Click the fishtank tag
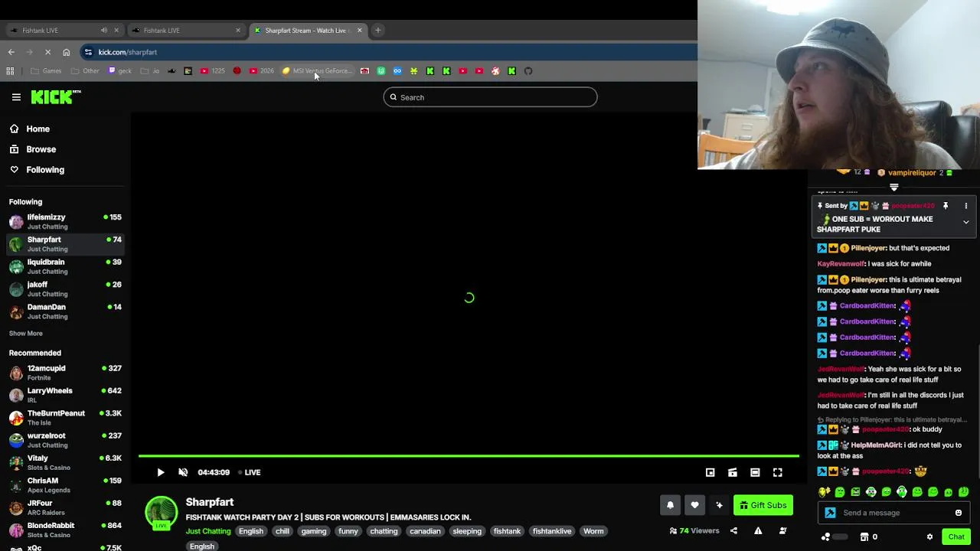 [x=507, y=531]
